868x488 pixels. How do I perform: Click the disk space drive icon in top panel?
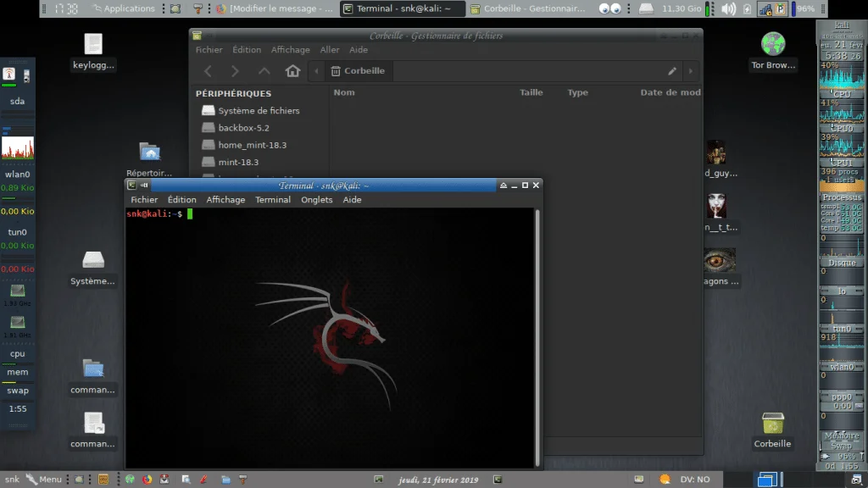pyautogui.click(x=646, y=8)
